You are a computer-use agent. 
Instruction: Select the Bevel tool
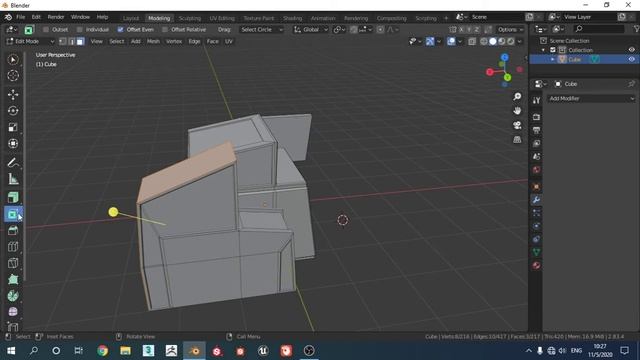click(x=13, y=230)
